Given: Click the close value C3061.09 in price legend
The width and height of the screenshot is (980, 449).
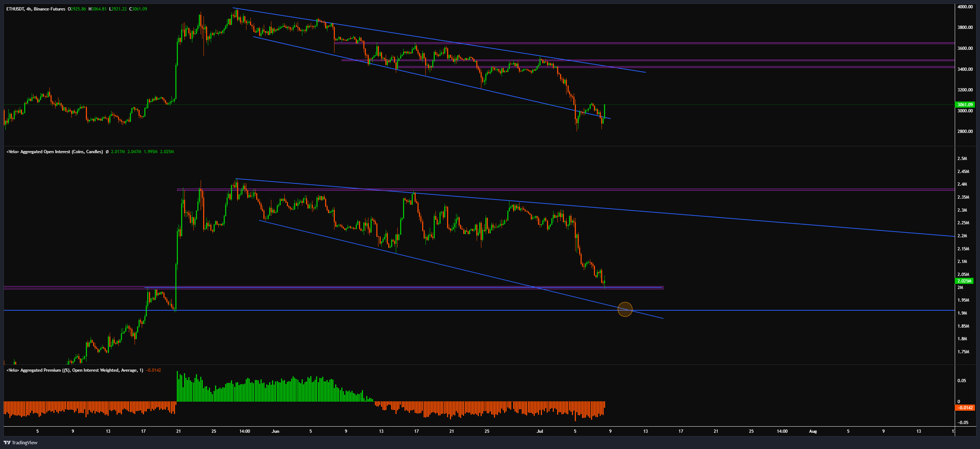Looking at the screenshot, I should [138, 9].
